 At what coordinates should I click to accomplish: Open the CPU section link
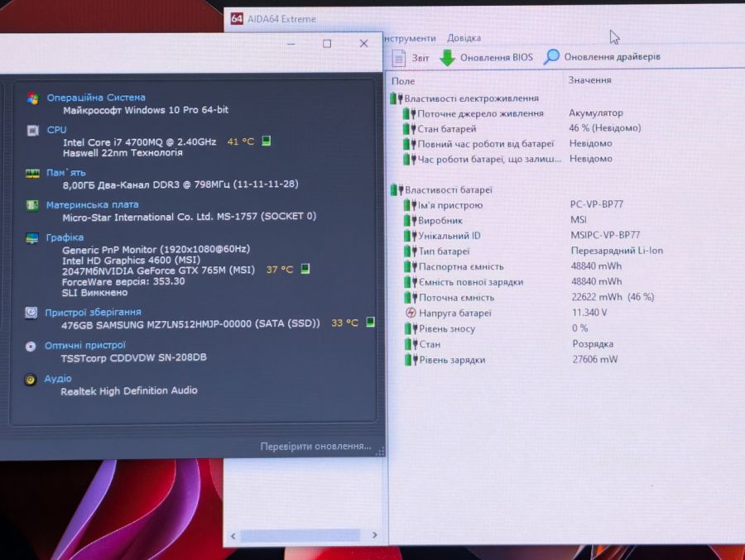(56, 130)
